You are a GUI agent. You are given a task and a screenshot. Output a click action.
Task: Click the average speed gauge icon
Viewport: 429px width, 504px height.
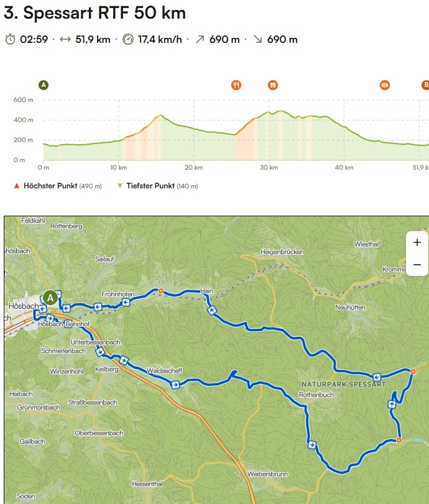(128, 39)
